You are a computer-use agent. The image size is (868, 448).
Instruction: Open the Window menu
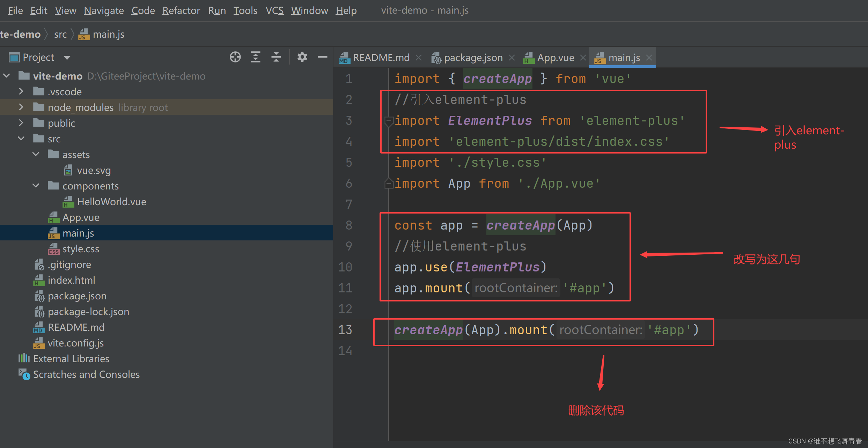tap(309, 10)
